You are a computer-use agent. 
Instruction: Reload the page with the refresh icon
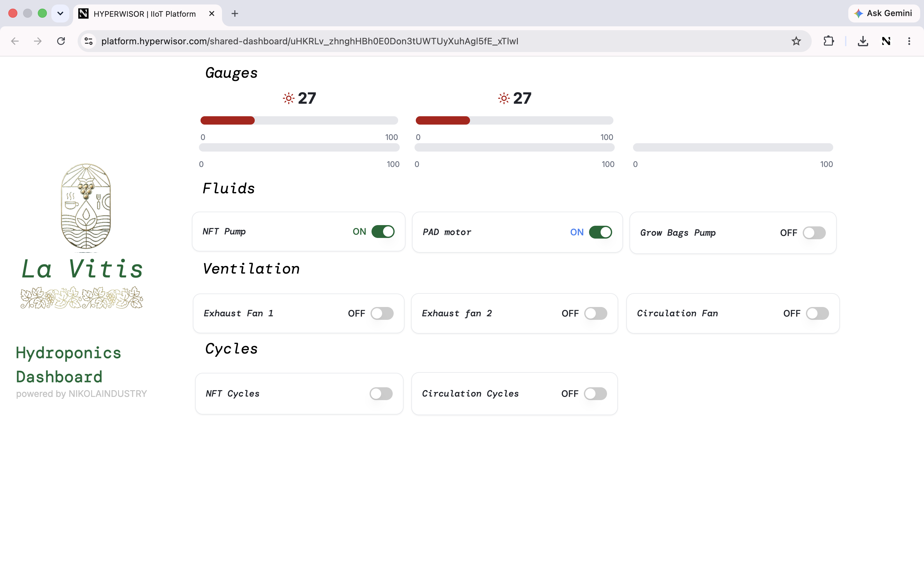coord(61,41)
